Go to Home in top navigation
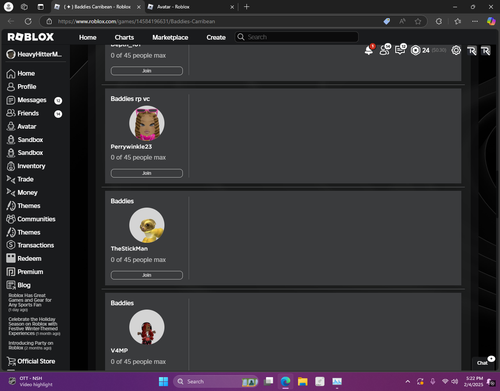This screenshot has height=391, width=500. 88,37
